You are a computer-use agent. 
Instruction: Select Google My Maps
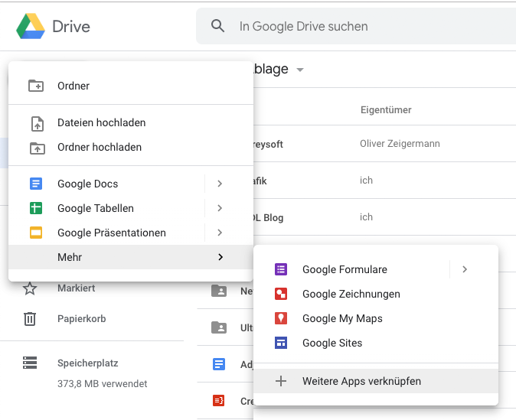[376, 318]
